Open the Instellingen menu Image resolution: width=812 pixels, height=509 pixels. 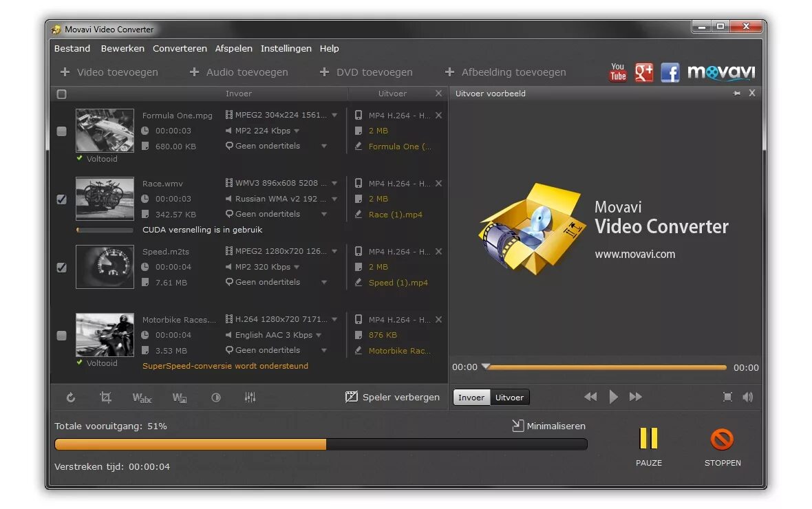(x=286, y=48)
